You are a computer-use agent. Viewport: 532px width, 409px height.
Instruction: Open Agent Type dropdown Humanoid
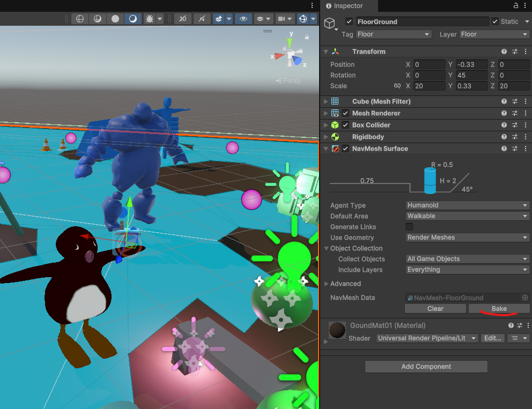468,205
